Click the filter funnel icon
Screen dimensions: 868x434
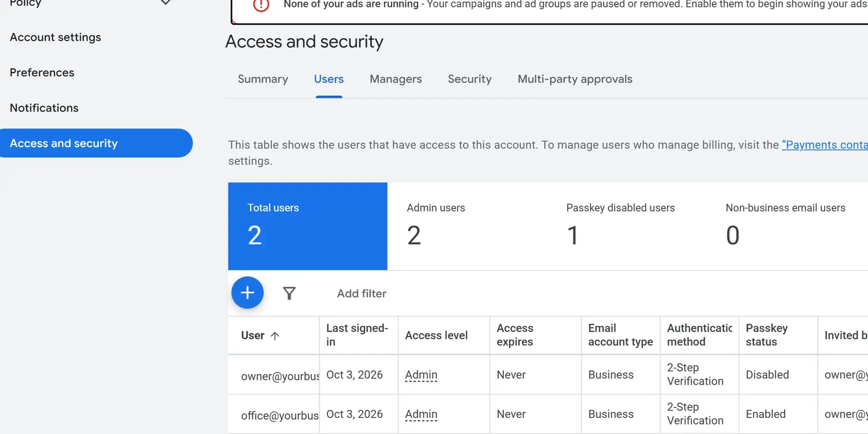coord(289,293)
